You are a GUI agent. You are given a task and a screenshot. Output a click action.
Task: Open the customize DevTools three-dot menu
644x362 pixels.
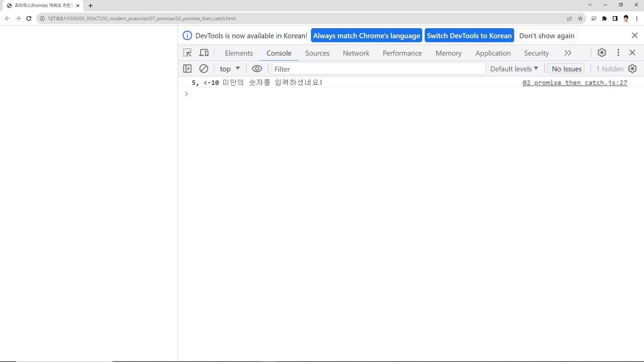(618, 53)
